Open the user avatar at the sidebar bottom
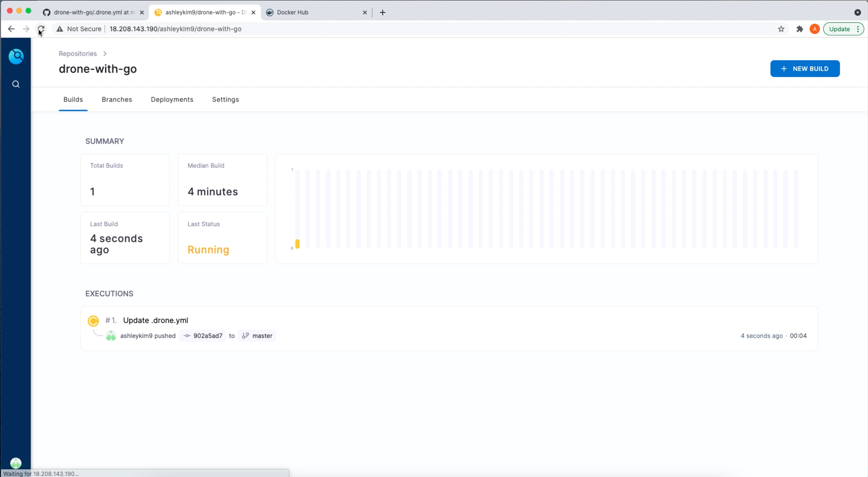Screen dimensions: 868x477 (16, 463)
